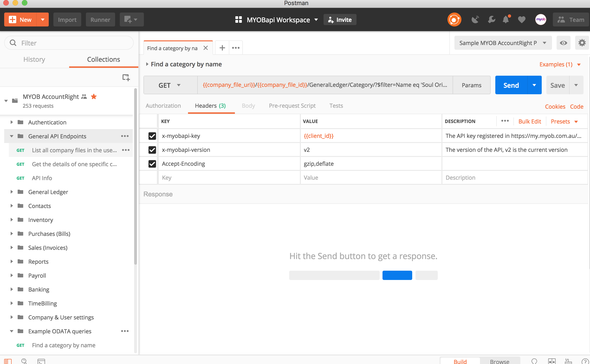
Task: Expand the General Ledger folder
Action: point(11,192)
